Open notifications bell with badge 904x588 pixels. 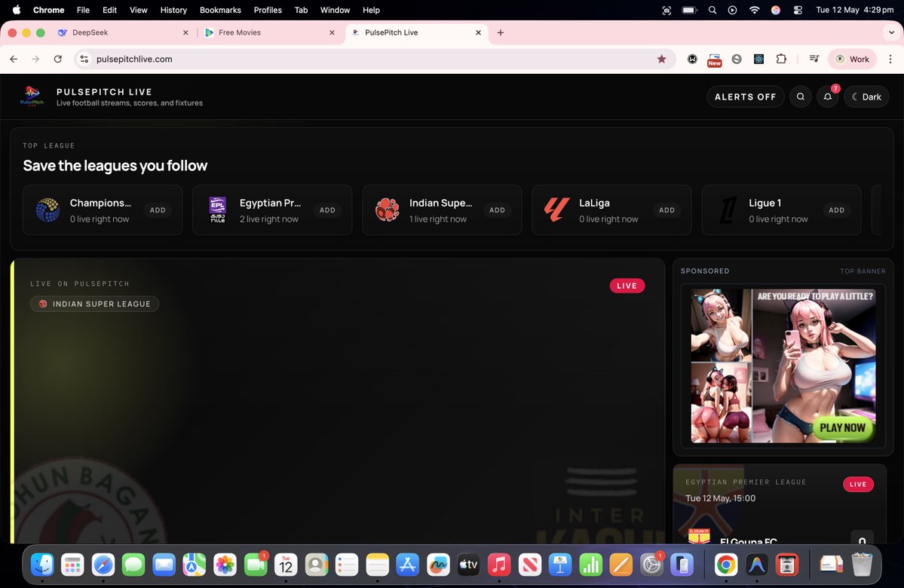click(828, 96)
